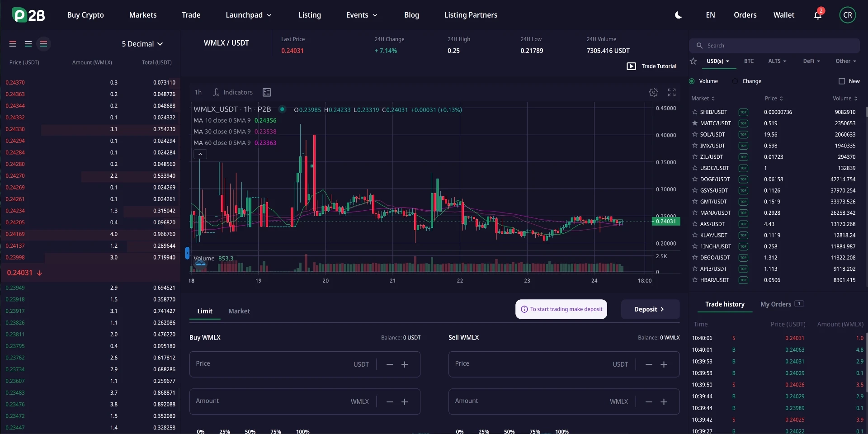Set Buy amount to 50%

[x=250, y=431]
